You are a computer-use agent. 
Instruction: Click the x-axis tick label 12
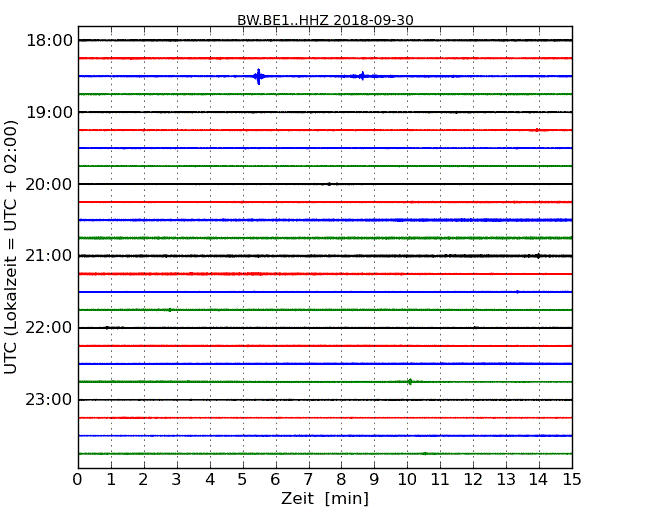click(473, 480)
